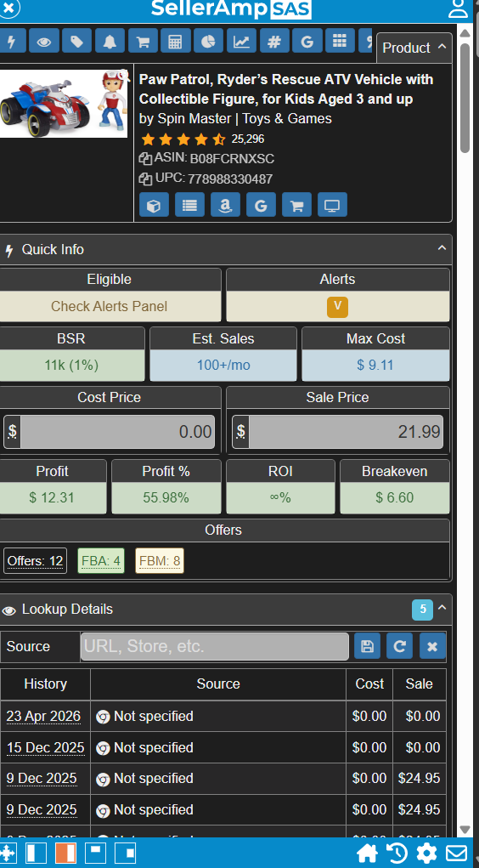Click the grid toolbar icon

[x=340, y=41]
